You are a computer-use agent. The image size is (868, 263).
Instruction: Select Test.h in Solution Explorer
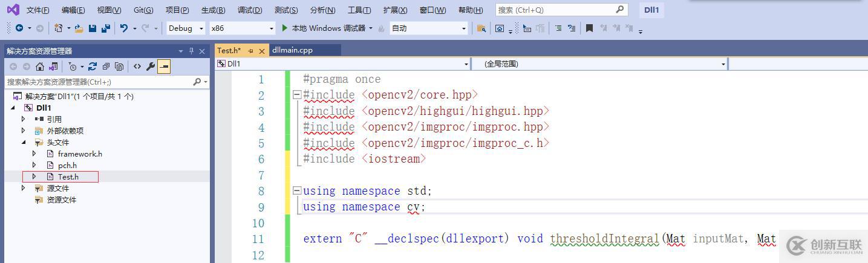[68, 177]
